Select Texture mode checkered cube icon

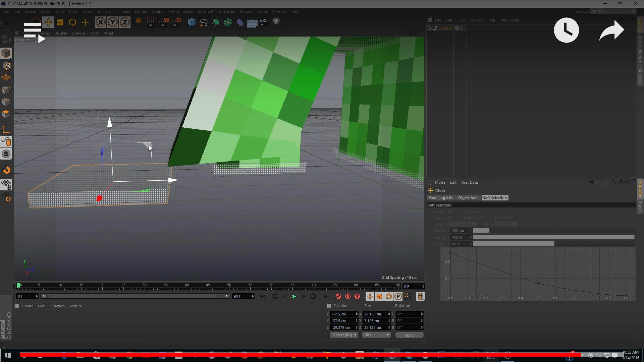(6, 66)
